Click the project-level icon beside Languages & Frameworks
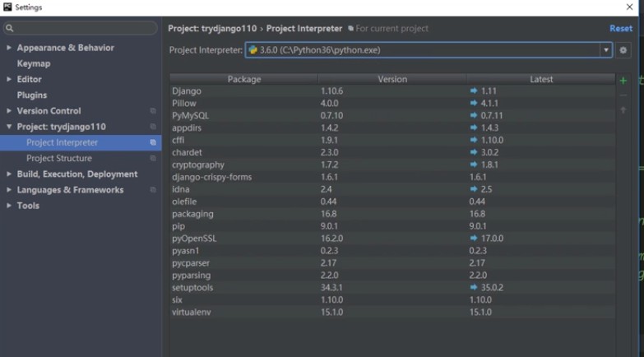 [153, 190]
